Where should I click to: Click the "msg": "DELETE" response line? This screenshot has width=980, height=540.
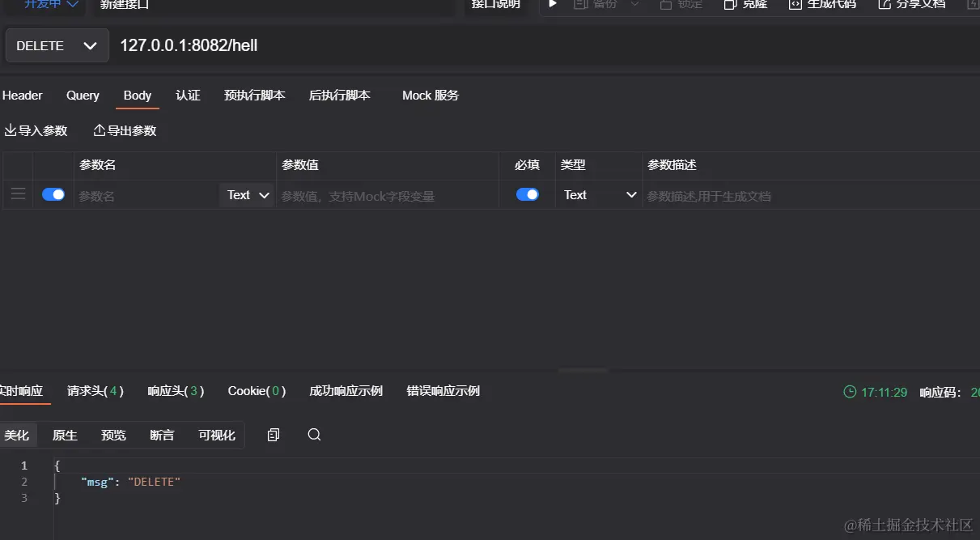(130, 482)
